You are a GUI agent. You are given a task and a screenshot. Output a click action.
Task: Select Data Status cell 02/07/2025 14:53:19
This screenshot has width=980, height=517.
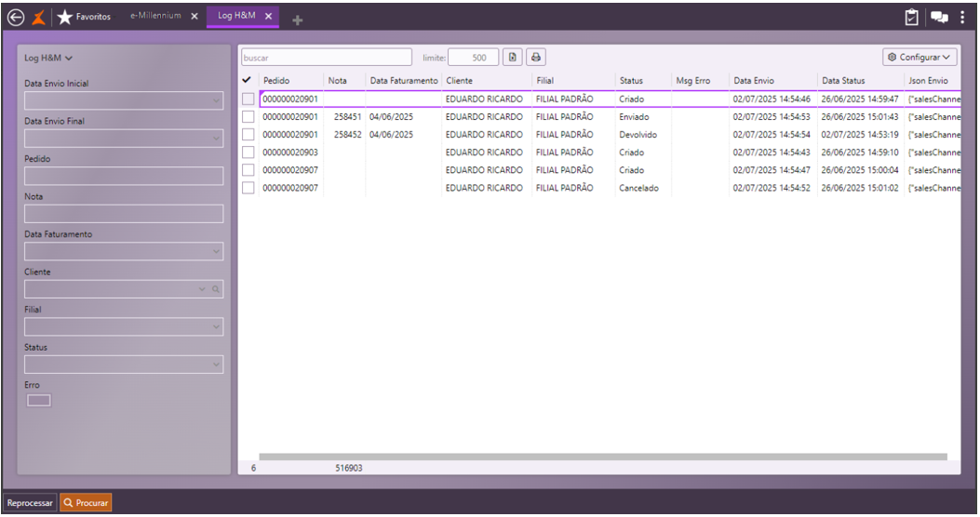860,135
